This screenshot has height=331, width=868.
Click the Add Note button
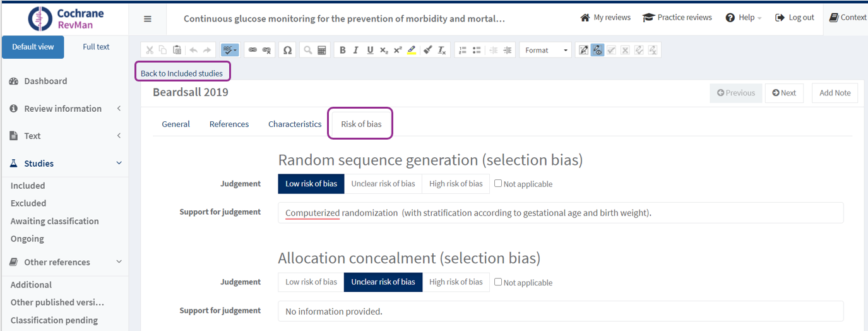click(835, 93)
